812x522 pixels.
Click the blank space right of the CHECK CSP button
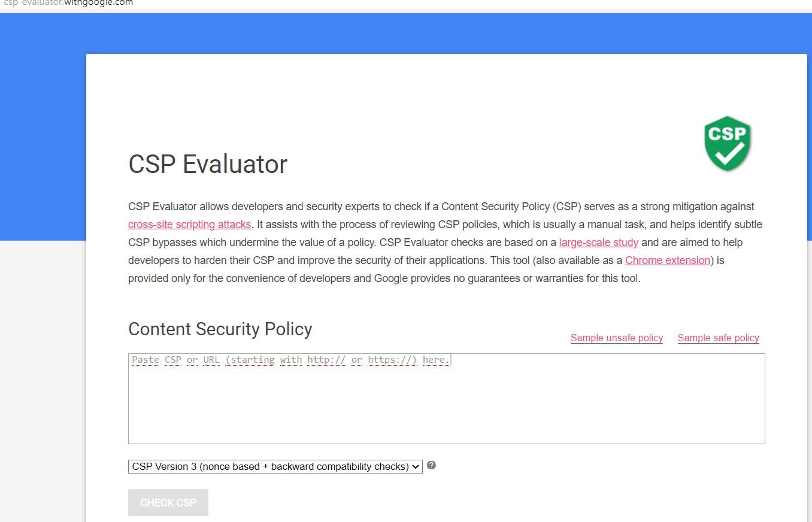pos(479,503)
